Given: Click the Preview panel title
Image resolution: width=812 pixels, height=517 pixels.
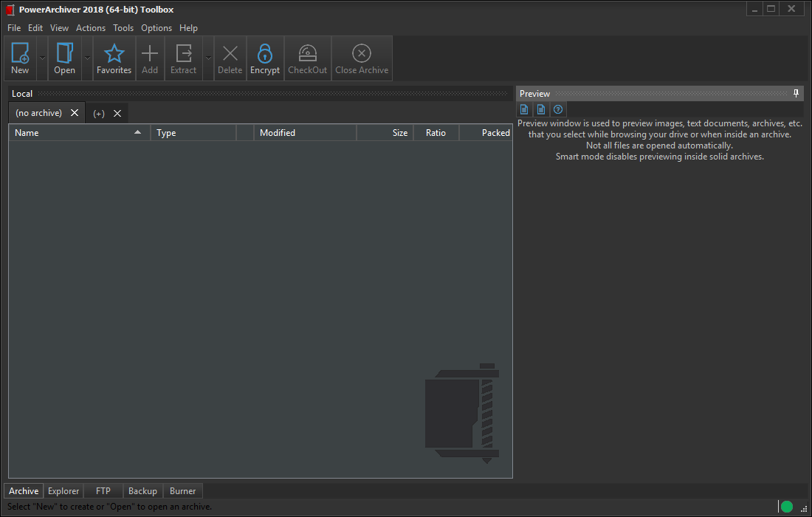Looking at the screenshot, I should click(x=534, y=93).
